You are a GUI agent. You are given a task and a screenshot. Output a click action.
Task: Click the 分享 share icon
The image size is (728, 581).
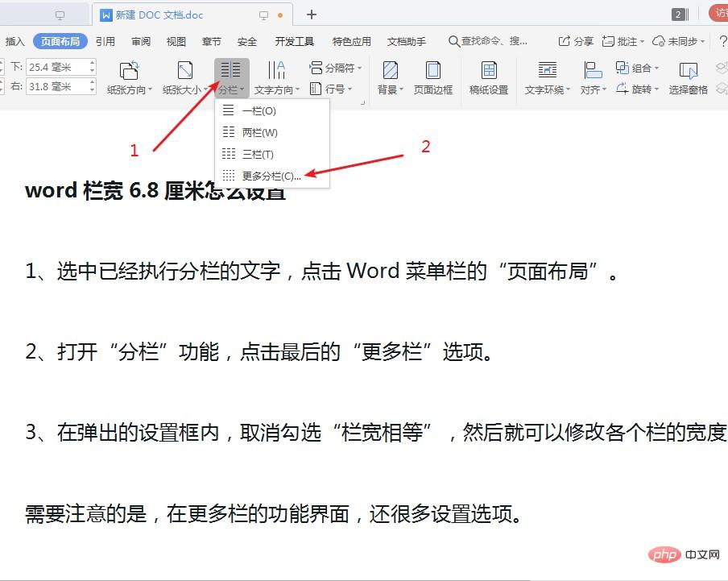tap(564, 41)
